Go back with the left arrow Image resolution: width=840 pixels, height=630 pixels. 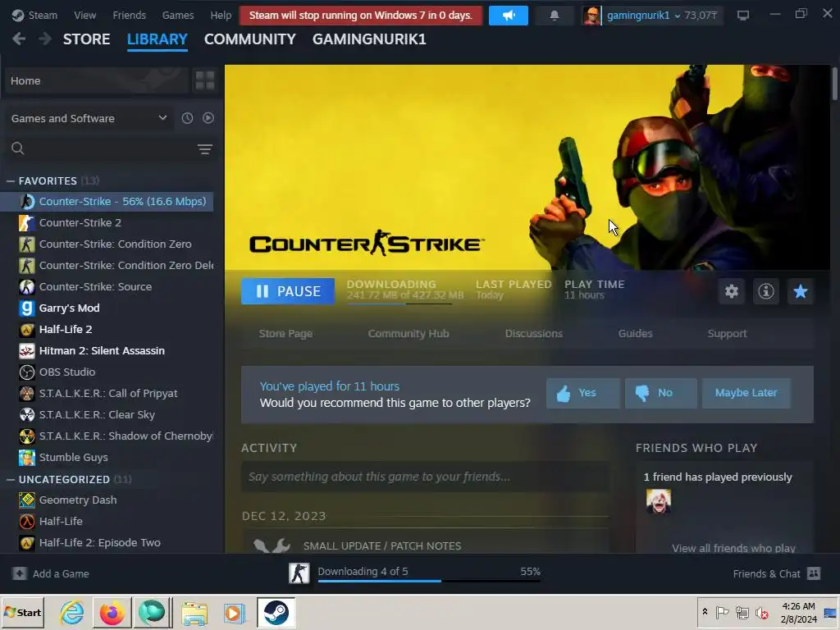pyautogui.click(x=19, y=39)
